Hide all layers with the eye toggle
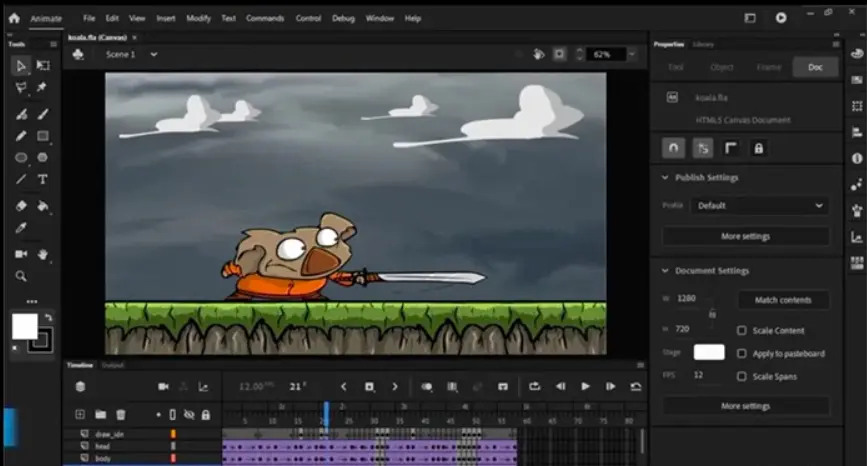This screenshot has width=867, height=466. 189,415
